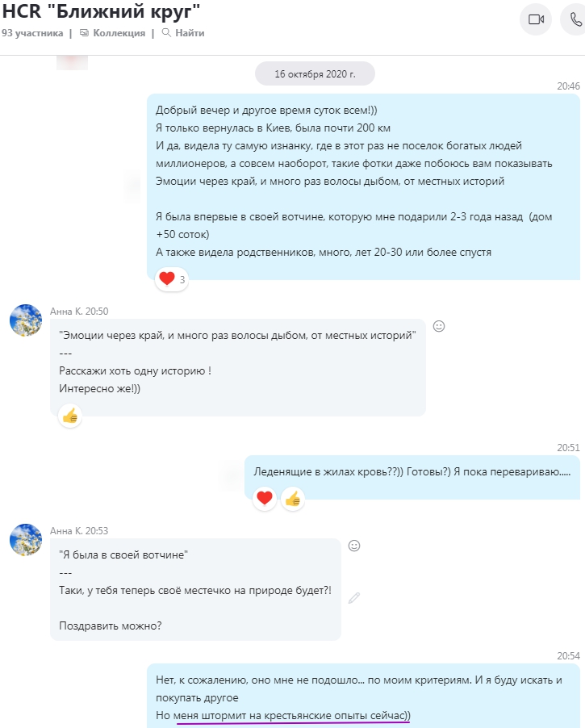Click Anna K. avatar at 20:50 message
This screenshot has height=728, width=585.
click(26, 320)
